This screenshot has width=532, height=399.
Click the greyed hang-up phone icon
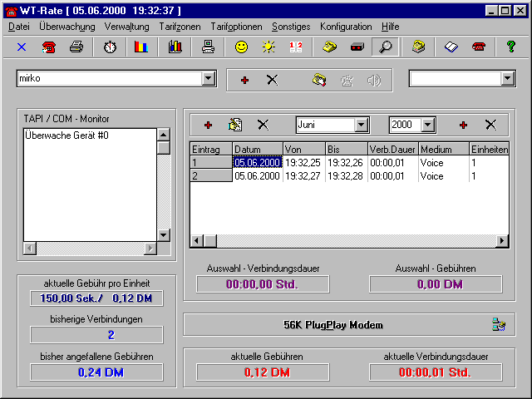coord(347,81)
